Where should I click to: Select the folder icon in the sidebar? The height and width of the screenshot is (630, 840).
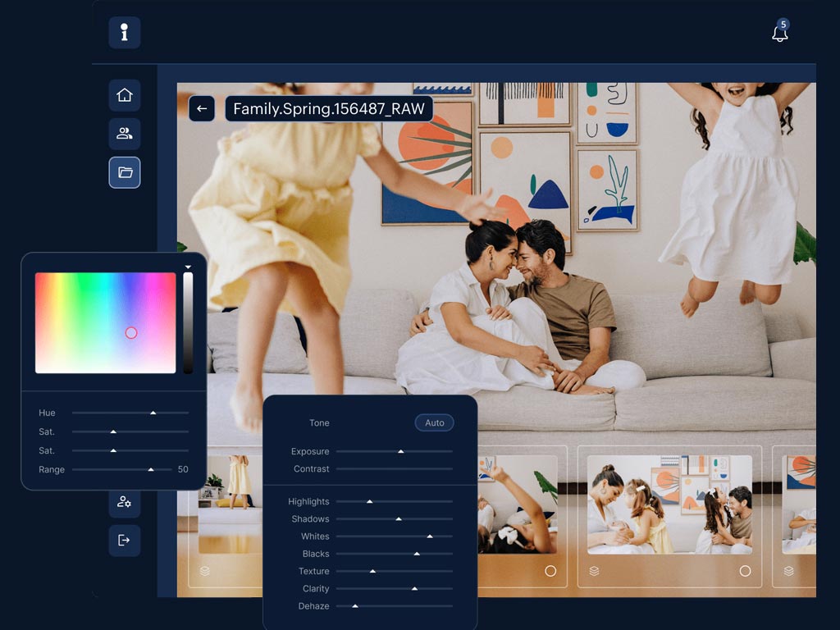[x=125, y=172]
